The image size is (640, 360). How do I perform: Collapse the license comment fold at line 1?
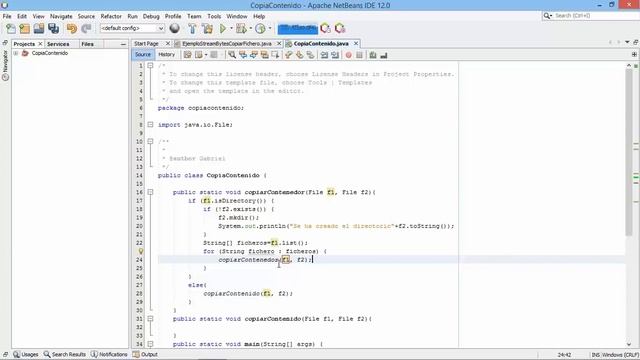(x=150, y=65)
